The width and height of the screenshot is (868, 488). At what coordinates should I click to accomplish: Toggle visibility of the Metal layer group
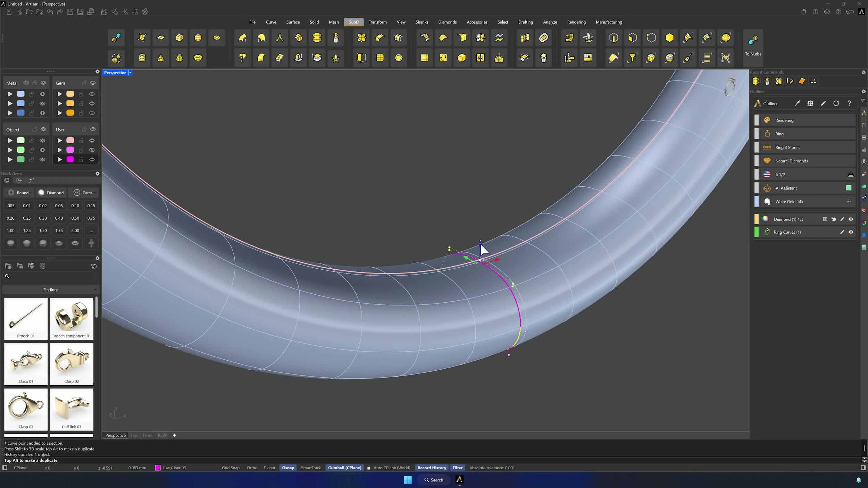pyautogui.click(x=43, y=83)
